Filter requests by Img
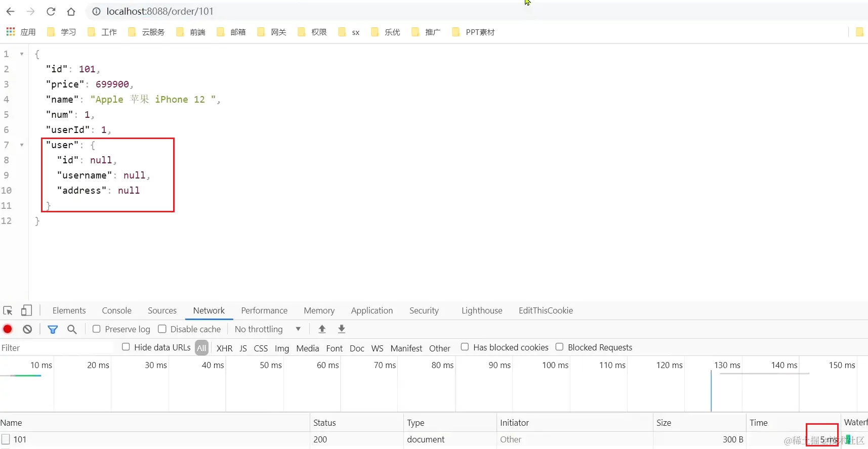The height and width of the screenshot is (449, 868). 282,348
